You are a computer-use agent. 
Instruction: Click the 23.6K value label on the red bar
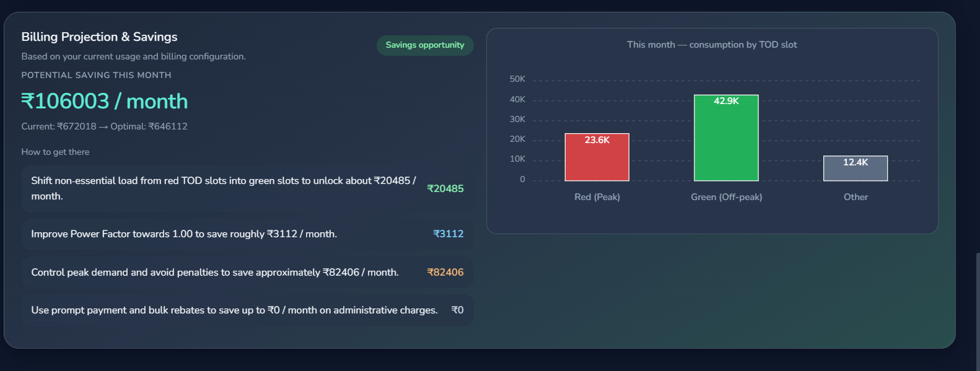(597, 140)
